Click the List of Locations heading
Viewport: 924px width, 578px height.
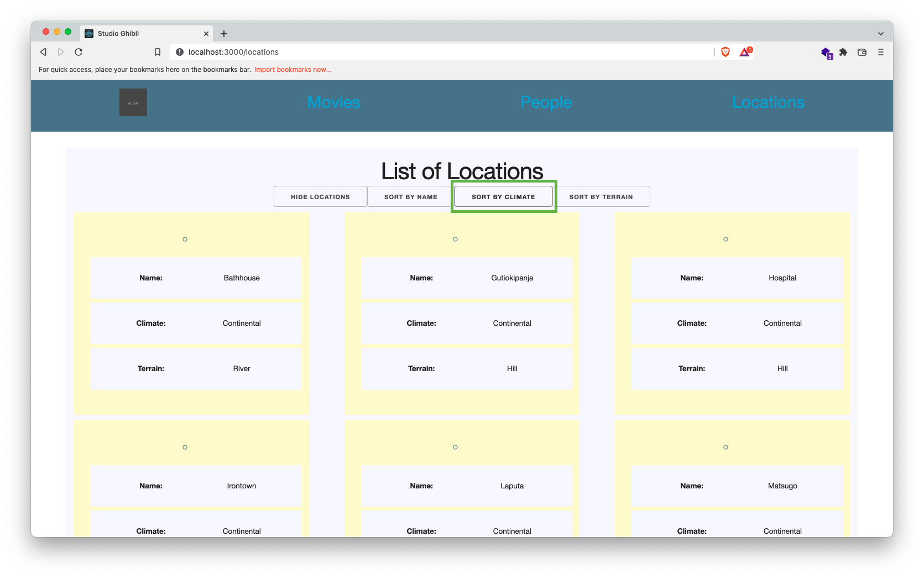pyautogui.click(x=462, y=171)
